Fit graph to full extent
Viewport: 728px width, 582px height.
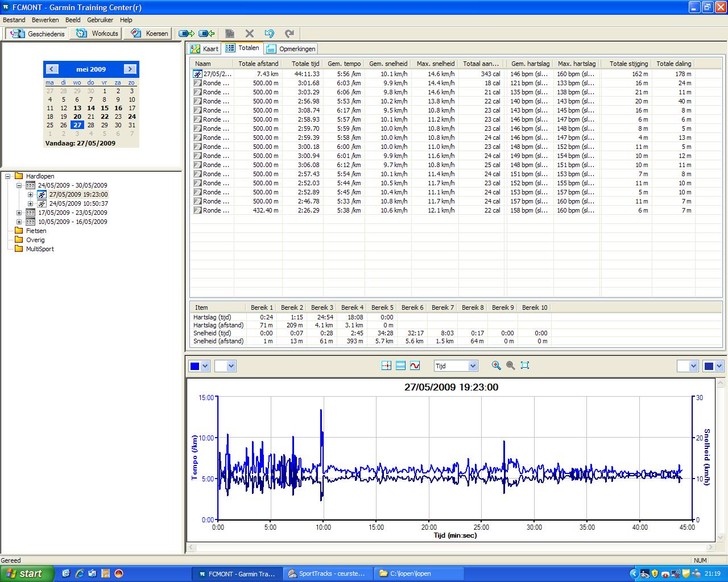point(525,365)
